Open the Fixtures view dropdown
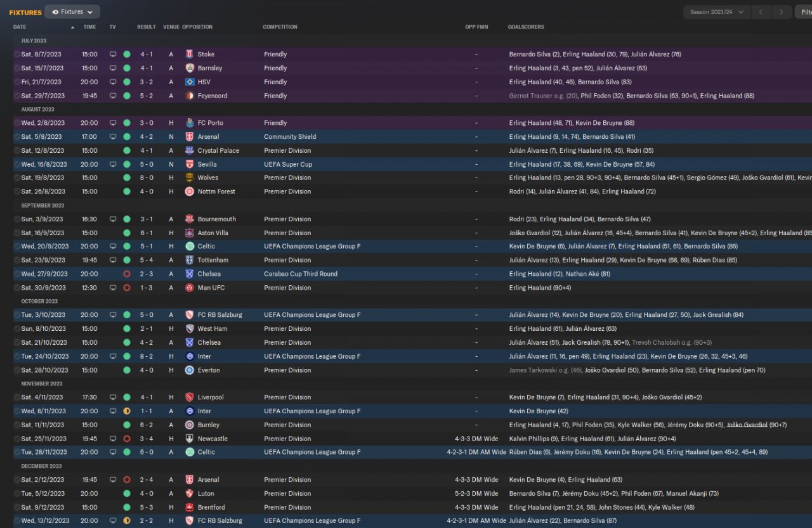812x528 pixels. click(72, 12)
